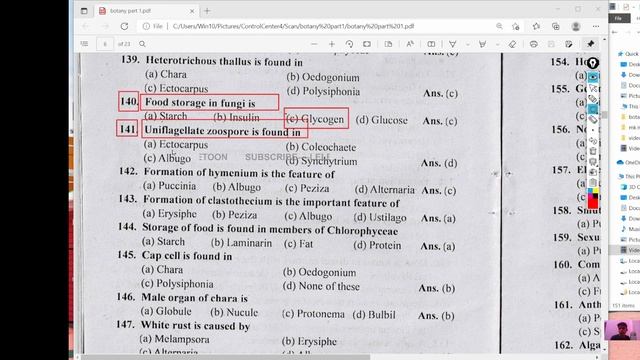Open Collections in the browser toolbar
The height and width of the screenshot is (360, 640).
pos(556,27)
